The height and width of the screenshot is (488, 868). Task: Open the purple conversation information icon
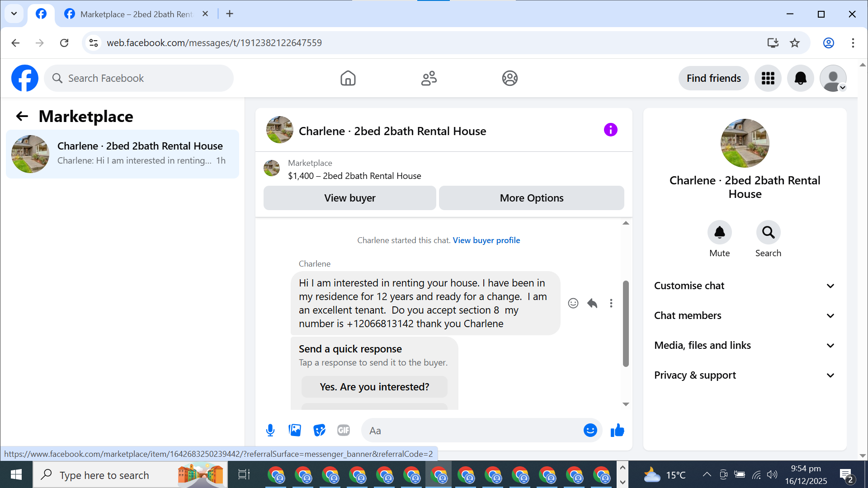click(610, 130)
